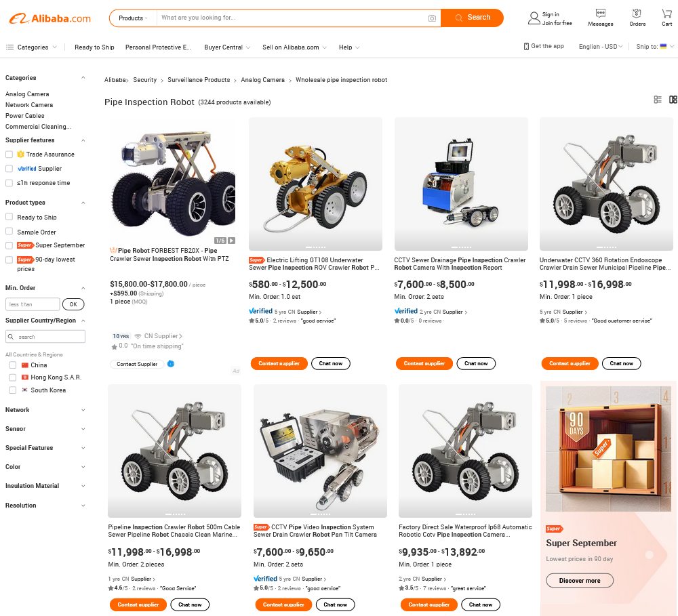Open the Buyer Central menu
The width and height of the screenshot is (678, 616).
pos(227,47)
